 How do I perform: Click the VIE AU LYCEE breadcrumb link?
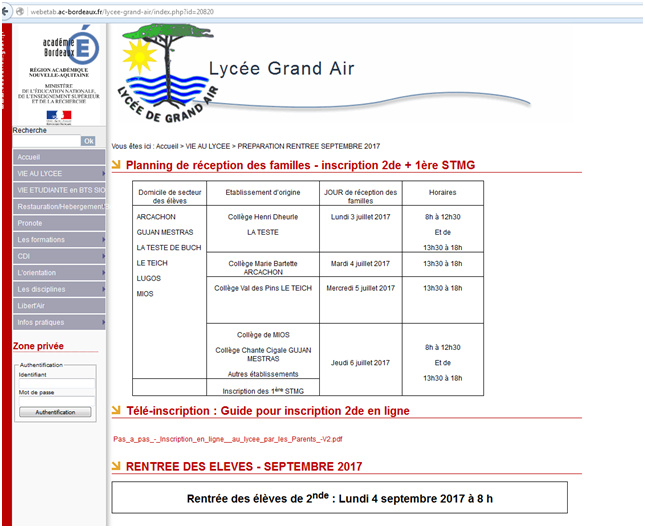(208, 146)
